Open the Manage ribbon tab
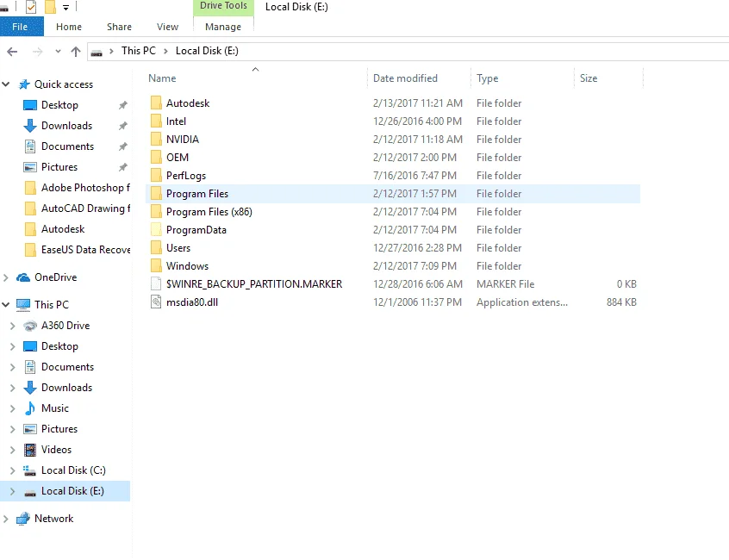Image resolution: width=729 pixels, height=560 pixels. pyautogui.click(x=223, y=27)
